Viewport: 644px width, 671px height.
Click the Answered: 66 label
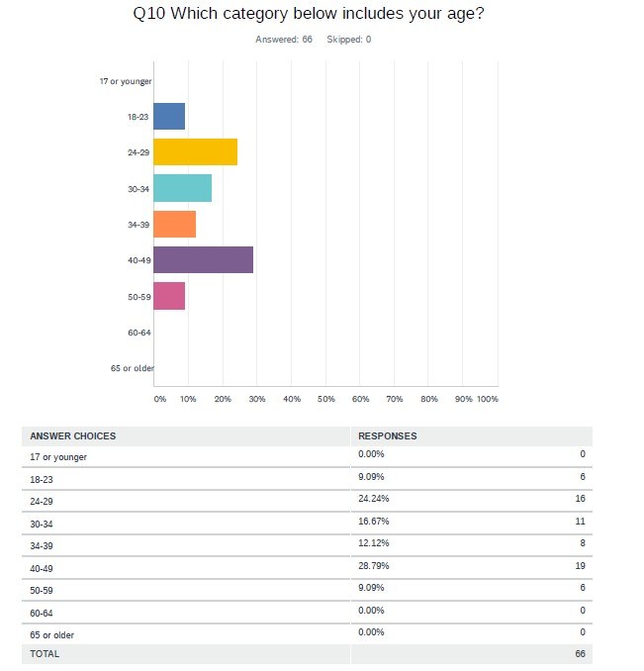[x=284, y=40]
